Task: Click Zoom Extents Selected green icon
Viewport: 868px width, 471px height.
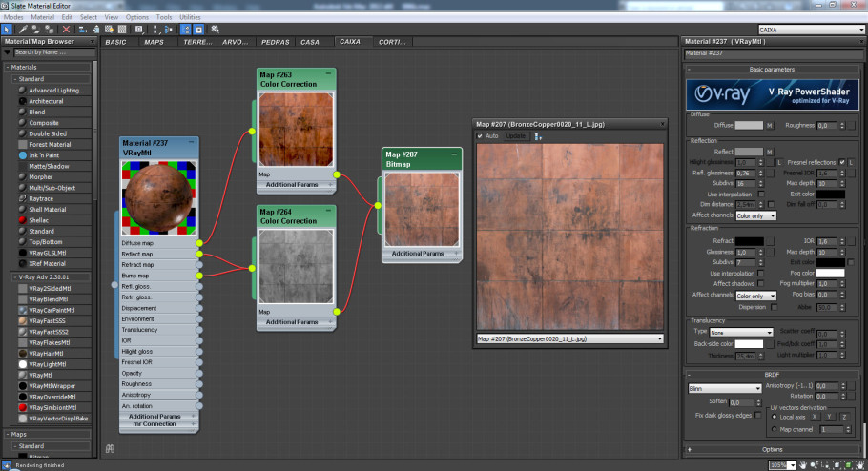Action: (x=848, y=465)
